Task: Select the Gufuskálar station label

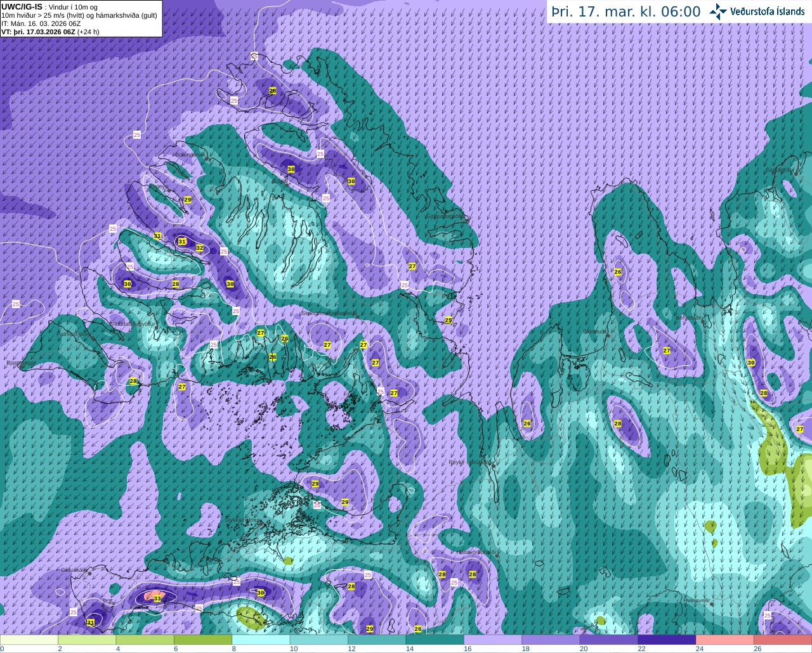Action: click(x=73, y=570)
